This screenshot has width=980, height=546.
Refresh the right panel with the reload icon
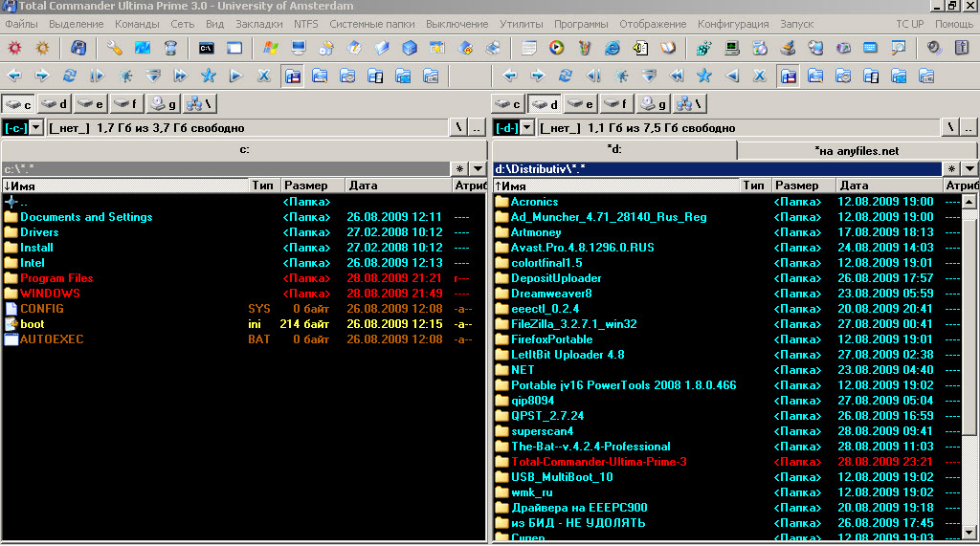[x=566, y=76]
